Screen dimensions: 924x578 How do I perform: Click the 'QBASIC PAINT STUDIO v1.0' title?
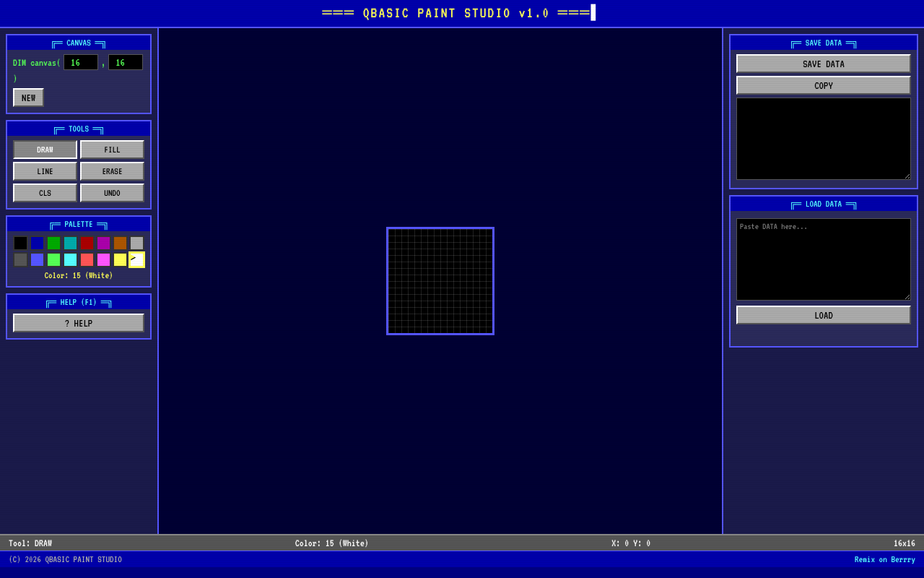point(456,13)
